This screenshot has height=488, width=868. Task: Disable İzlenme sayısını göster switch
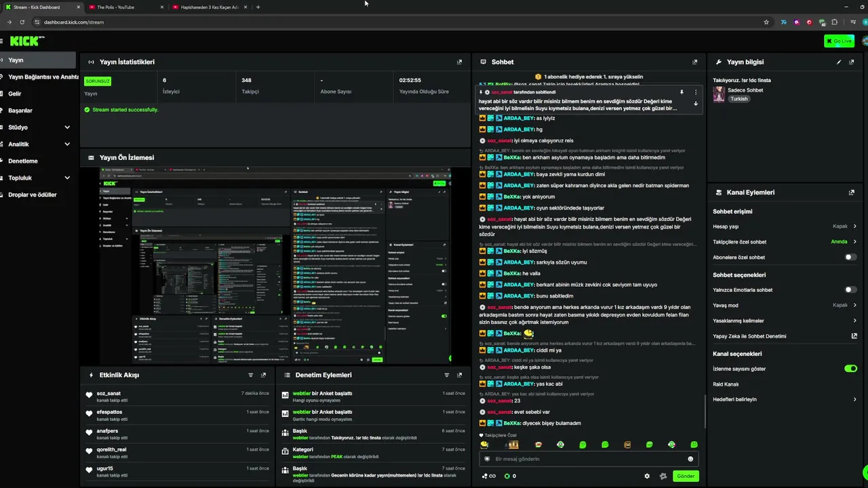coord(850,369)
